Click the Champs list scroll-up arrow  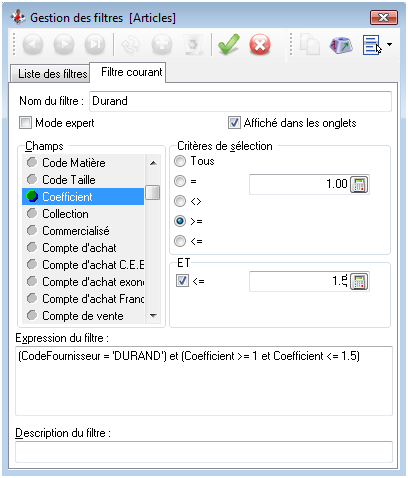coord(153,163)
